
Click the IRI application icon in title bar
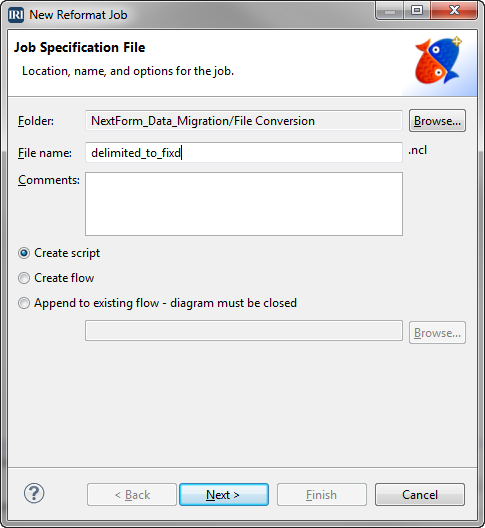(x=16, y=15)
